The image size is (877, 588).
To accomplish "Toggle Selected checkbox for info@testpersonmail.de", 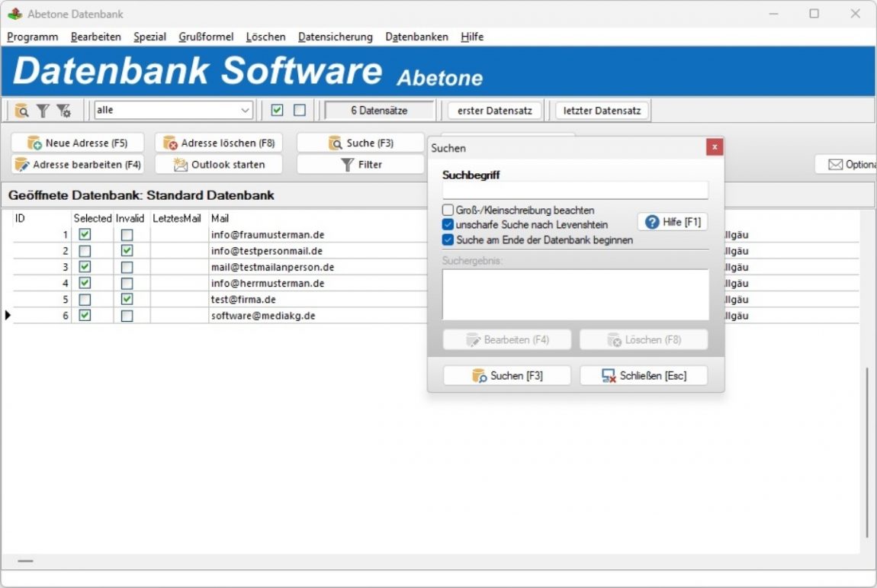I will [85, 251].
